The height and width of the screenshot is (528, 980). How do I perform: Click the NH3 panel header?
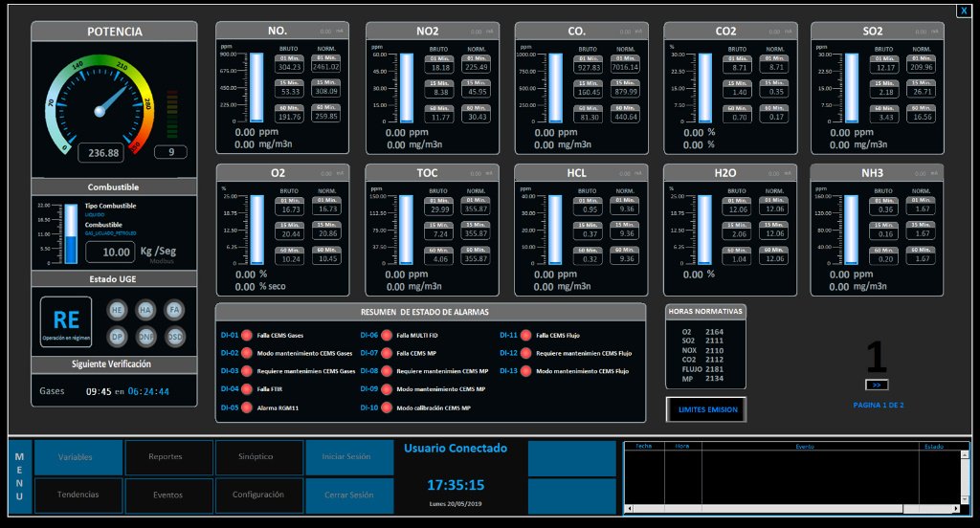click(877, 172)
